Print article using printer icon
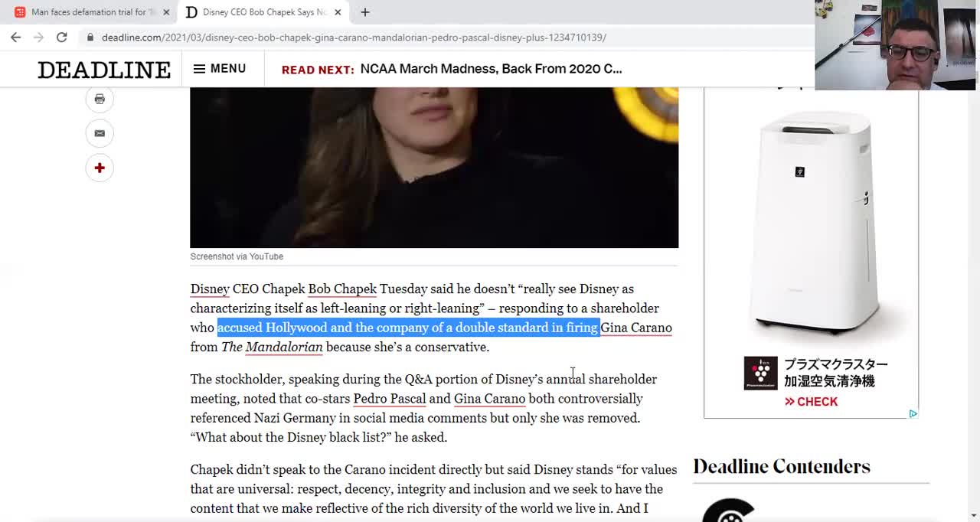The width and height of the screenshot is (980, 522). [x=100, y=99]
